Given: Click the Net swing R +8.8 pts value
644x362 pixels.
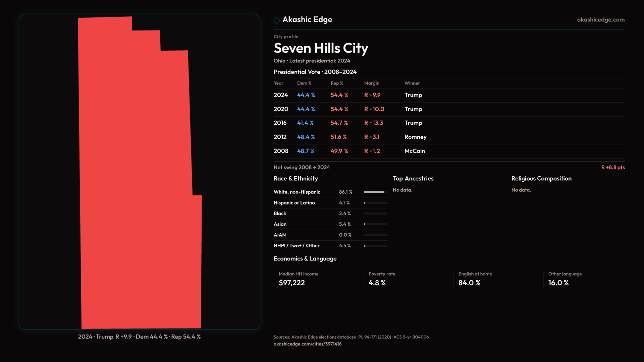Looking at the screenshot, I should (613, 167).
